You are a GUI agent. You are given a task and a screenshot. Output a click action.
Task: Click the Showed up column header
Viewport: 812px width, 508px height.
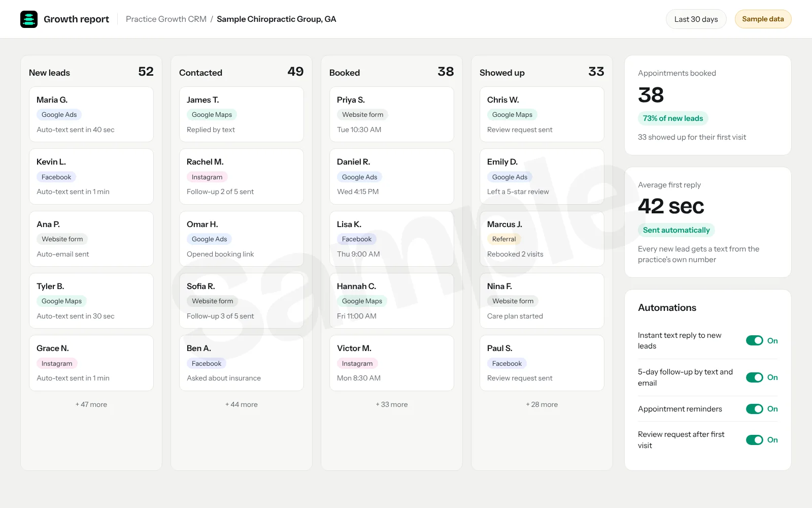[x=502, y=73]
